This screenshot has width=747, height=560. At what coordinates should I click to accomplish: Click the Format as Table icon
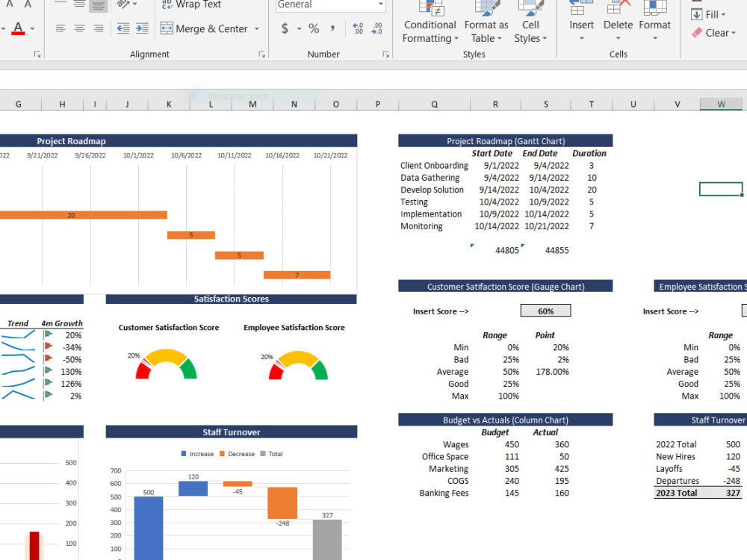coord(486,7)
